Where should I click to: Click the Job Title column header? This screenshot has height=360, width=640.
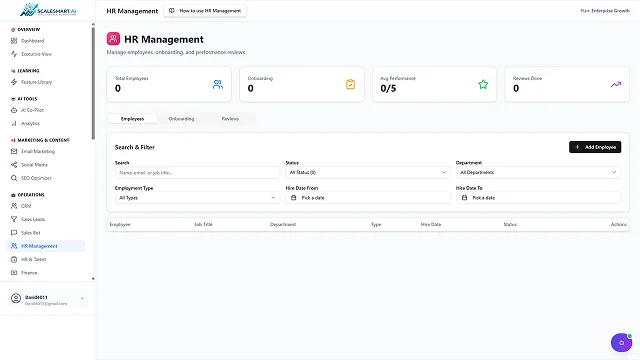(203, 224)
